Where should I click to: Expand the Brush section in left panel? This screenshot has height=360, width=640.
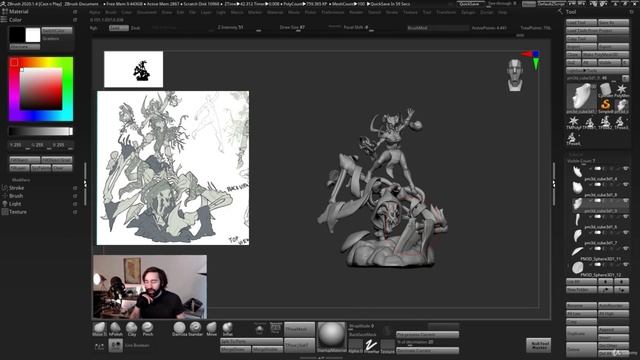16,196
